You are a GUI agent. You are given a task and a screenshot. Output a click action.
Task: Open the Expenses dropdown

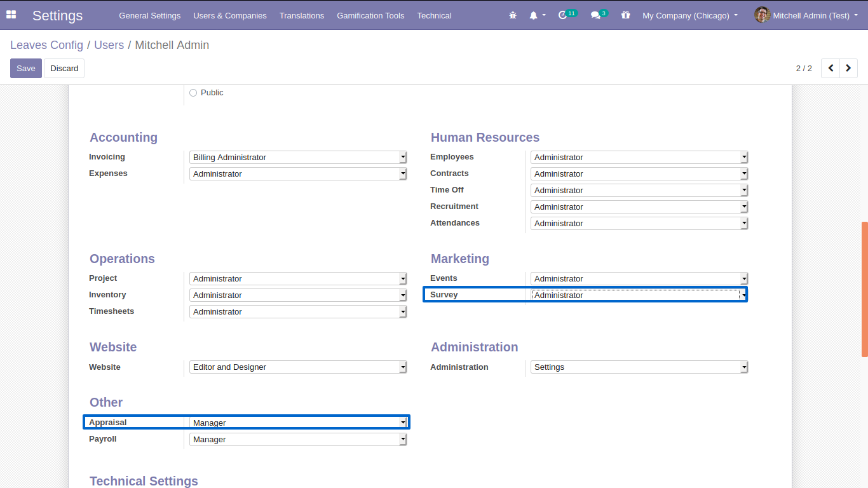coord(298,173)
